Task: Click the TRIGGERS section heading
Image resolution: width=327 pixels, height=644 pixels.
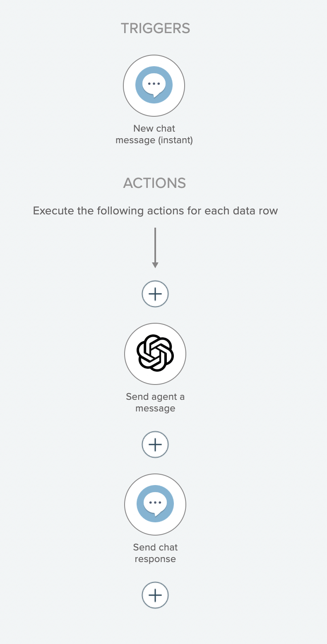Action: pyautogui.click(x=155, y=29)
